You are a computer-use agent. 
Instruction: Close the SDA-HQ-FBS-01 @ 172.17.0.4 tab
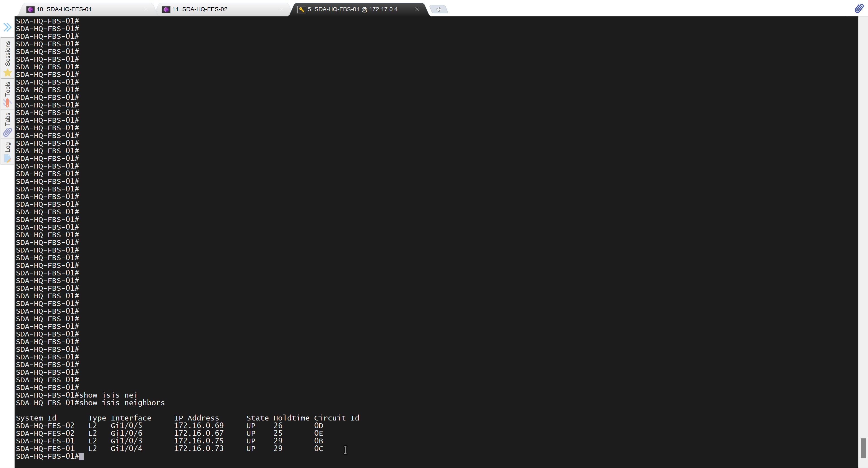coord(417,9)
